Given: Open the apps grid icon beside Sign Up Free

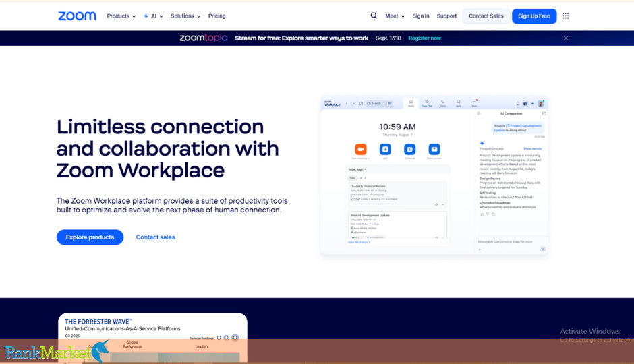Looking at the screenshot, I should (566, 16).
